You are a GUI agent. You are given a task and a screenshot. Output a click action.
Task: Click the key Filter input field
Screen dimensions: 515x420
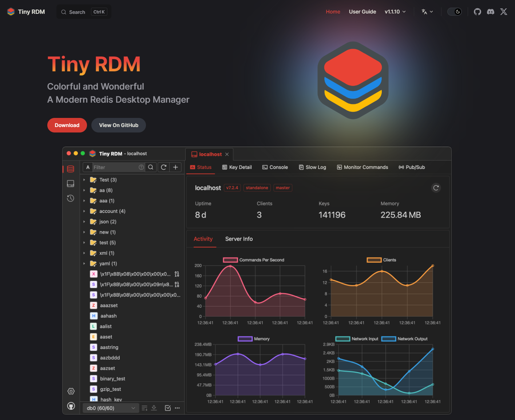pos(113,167)
